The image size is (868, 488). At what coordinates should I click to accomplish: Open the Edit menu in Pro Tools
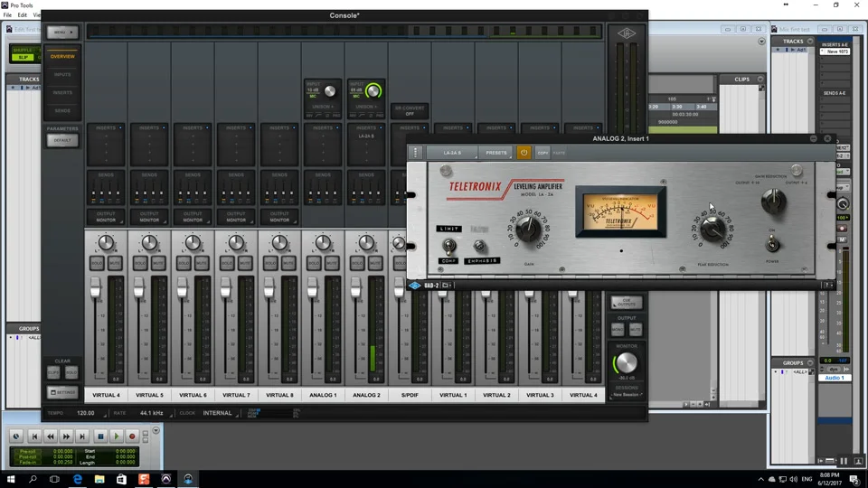click(22, 15)
